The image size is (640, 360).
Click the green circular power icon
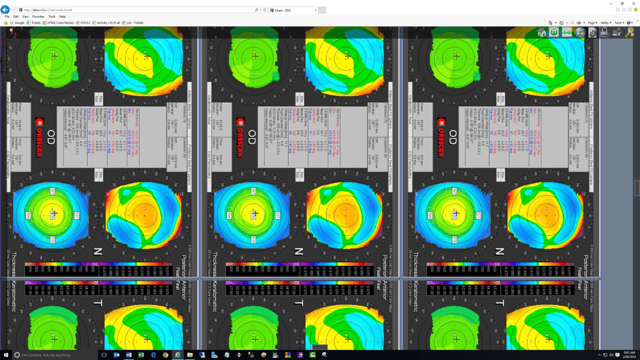coord(554,32)
